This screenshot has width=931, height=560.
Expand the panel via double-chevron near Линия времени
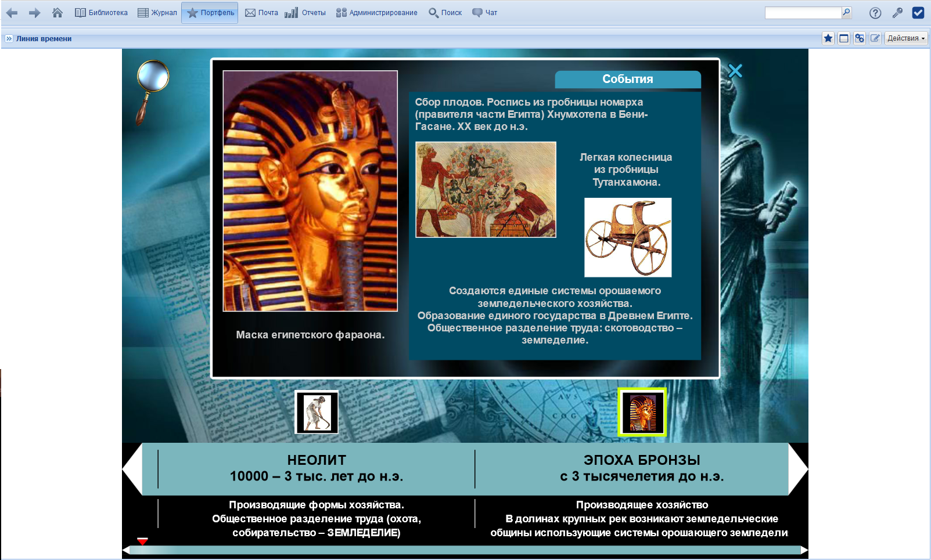9,39
